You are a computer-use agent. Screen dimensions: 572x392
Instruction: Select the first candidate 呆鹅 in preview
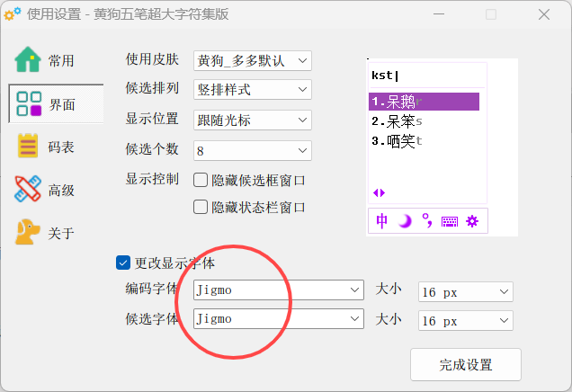pos(423,102)
